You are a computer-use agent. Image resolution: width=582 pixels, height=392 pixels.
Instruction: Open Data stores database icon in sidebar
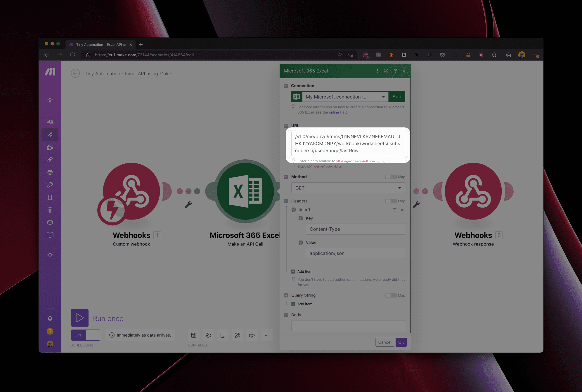(x=50, y=210)
